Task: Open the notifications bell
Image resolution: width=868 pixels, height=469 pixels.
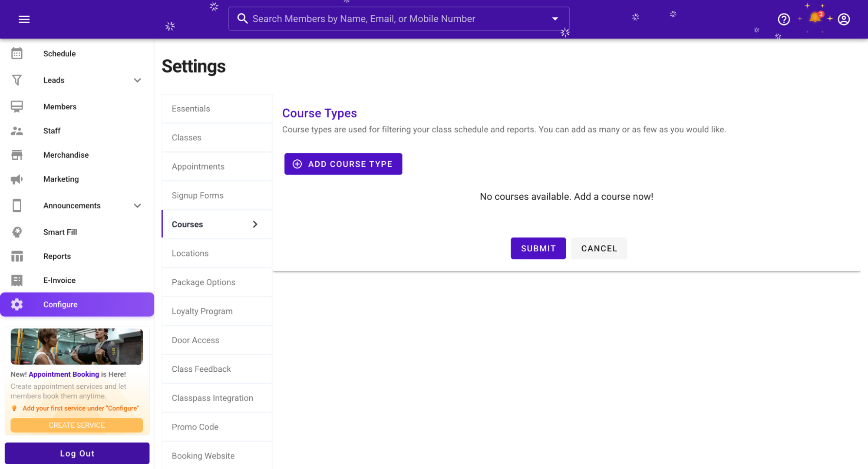Action: point(815,18)
